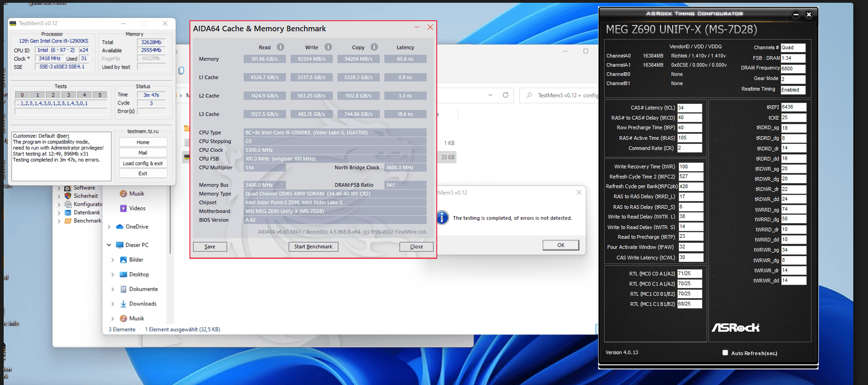Click the Channels # Quad field
868x385 pixels.
point(793,48)
